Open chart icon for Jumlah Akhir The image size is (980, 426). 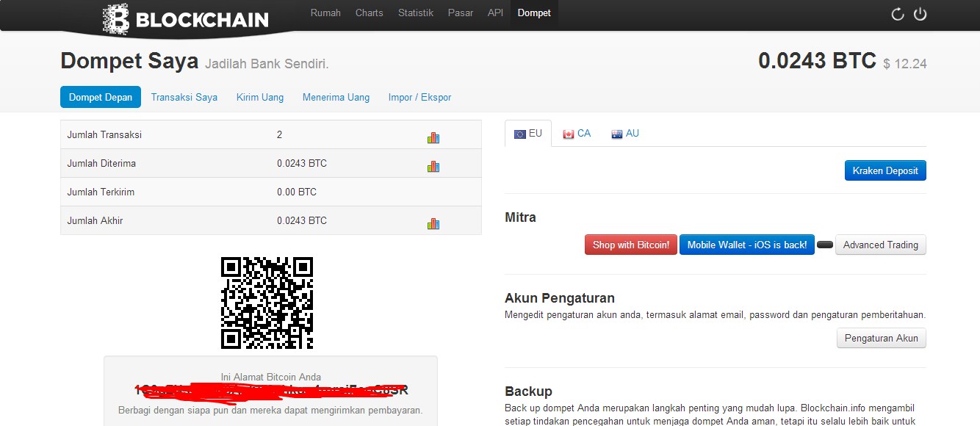(x=433, y=223)
